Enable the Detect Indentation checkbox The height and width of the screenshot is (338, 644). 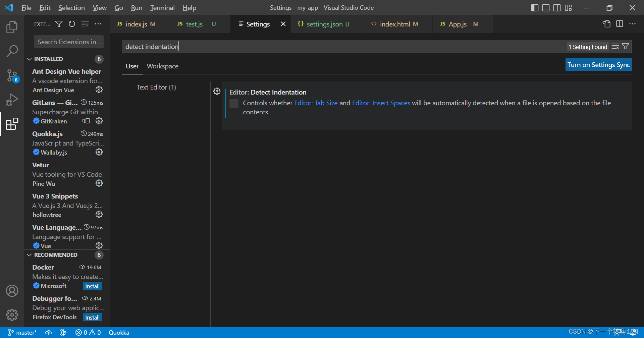pos(234,103)
